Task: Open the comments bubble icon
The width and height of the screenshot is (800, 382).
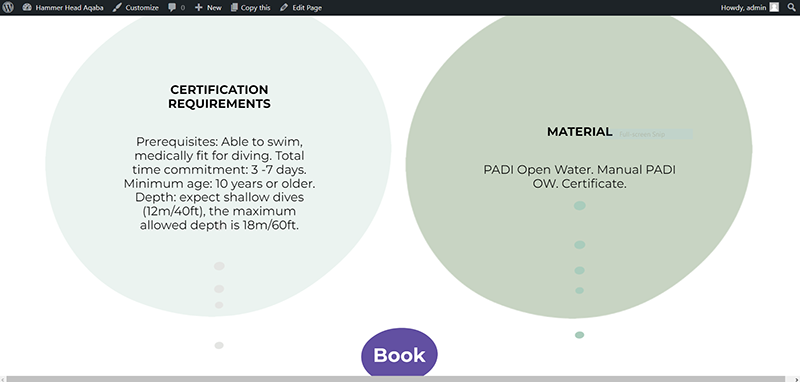Action: click(172, 8)
